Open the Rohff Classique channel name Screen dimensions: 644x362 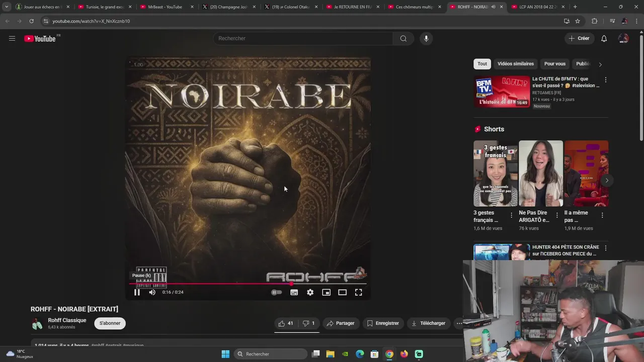pyautogui.click(x=67, y=320)
